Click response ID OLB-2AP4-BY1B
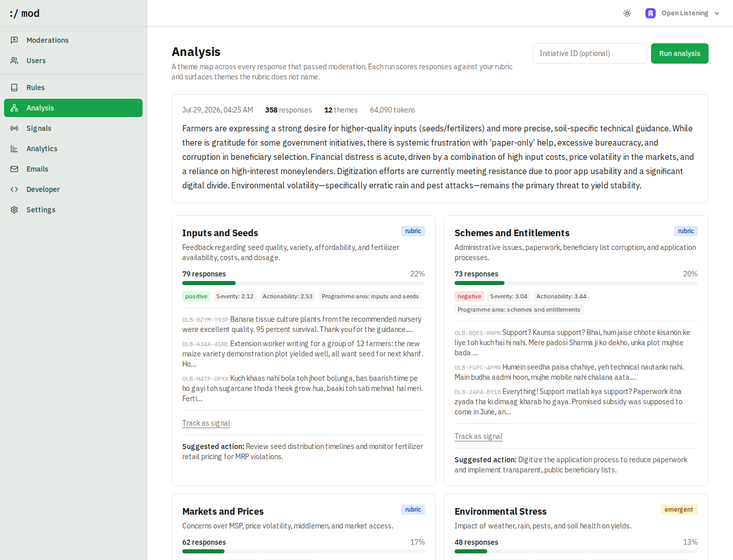This screenshot has height=560, width=733. 477,392
